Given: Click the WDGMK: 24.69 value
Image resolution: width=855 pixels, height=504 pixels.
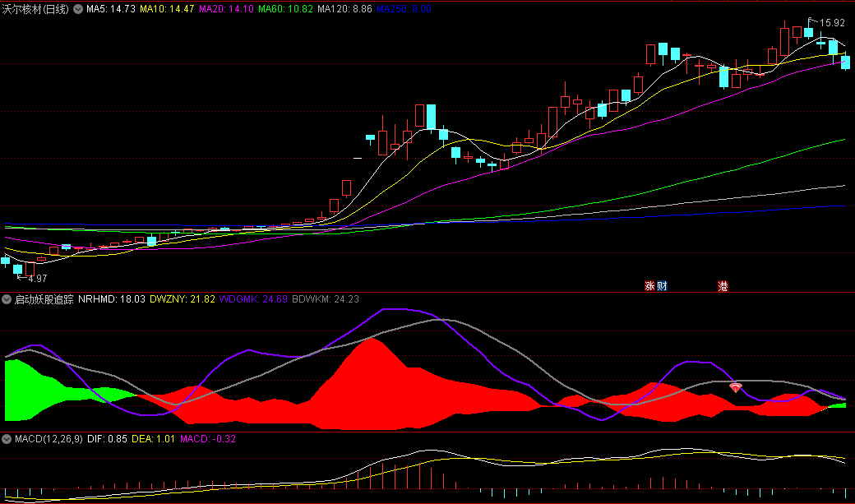Looking at the screenshot, I should pos(253,299).
